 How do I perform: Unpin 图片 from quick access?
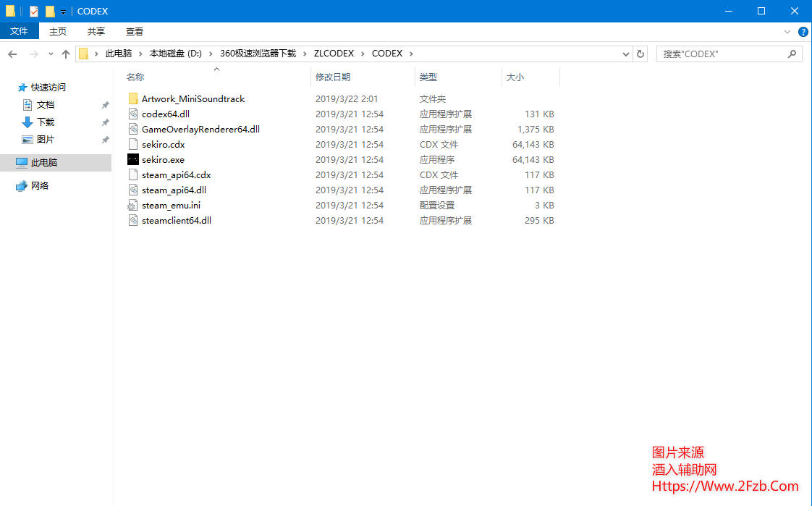coord(105,139)
